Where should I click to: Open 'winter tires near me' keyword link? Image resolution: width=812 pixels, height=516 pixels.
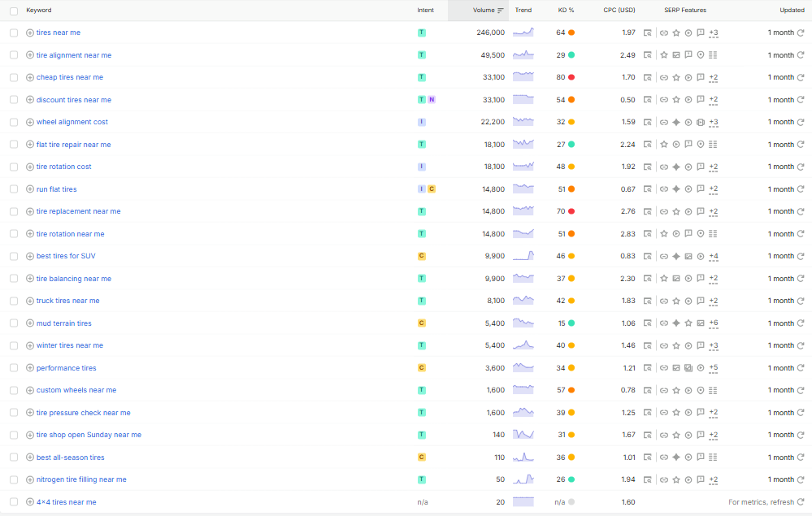click(x=70, y=345)
